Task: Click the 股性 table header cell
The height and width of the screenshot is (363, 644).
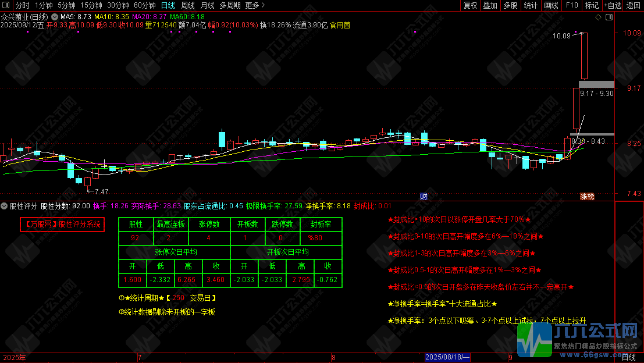Action: click(x=136, y=224)
